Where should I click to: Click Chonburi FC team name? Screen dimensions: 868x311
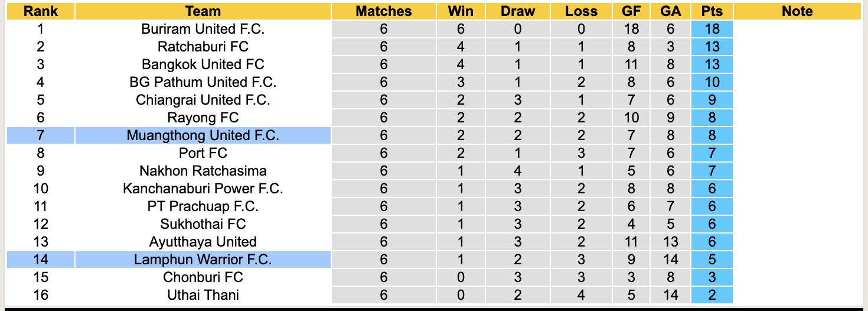[x=203, y=277]
